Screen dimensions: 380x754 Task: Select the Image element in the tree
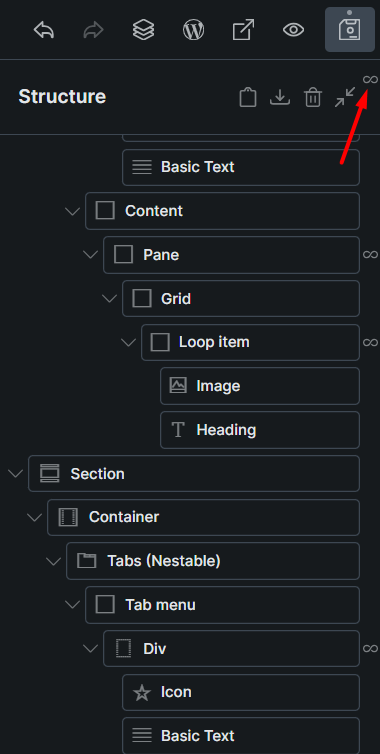[x=260, y=386]
